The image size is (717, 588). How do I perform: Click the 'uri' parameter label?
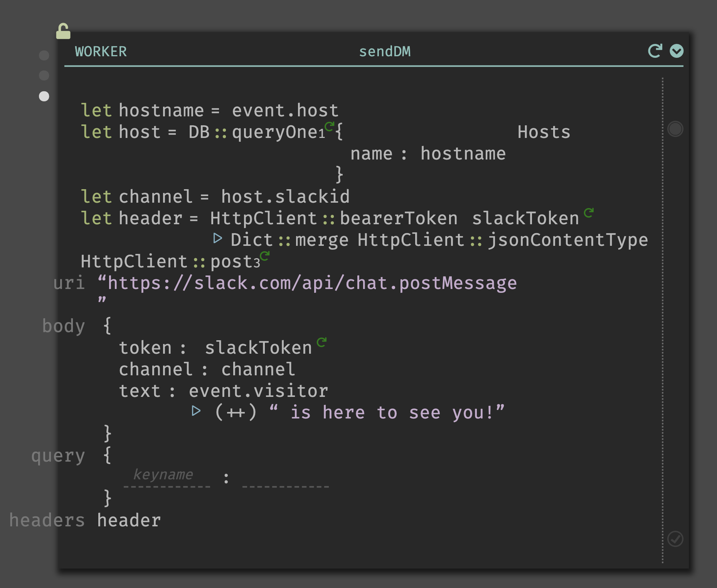coord(69,283)
